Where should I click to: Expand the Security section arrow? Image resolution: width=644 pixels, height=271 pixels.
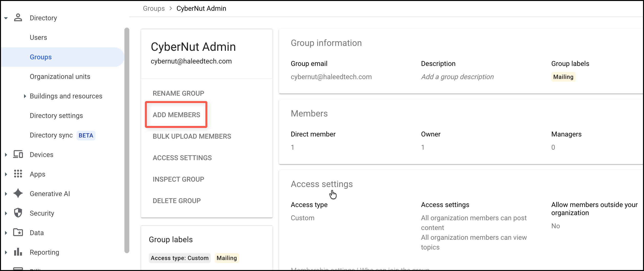tap(6, 213)
